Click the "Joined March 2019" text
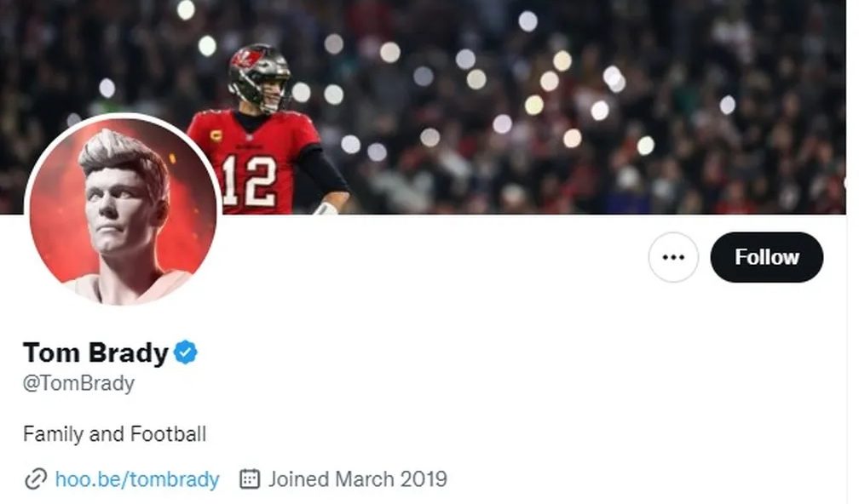 pos(357,479)
